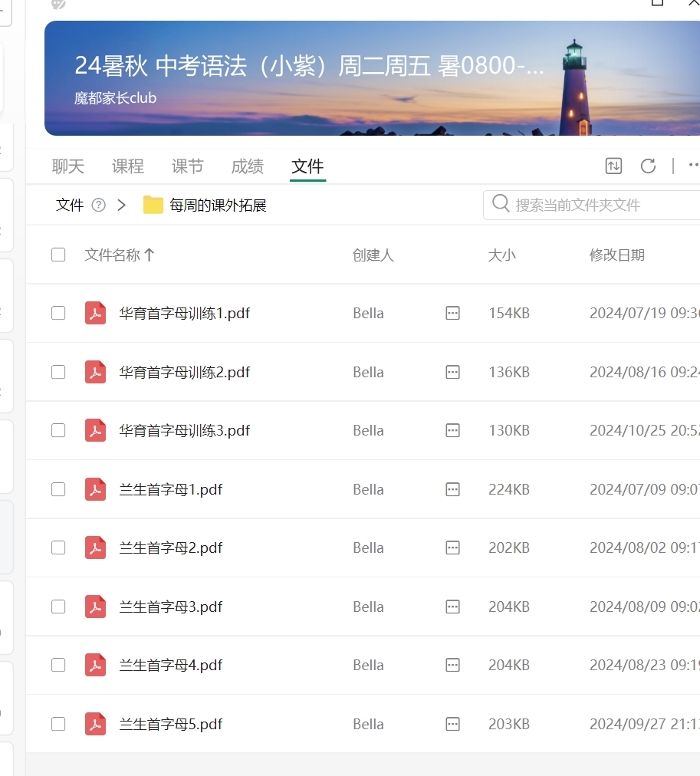Sort by 文件名称 column arrow

(x=150, y=255)
